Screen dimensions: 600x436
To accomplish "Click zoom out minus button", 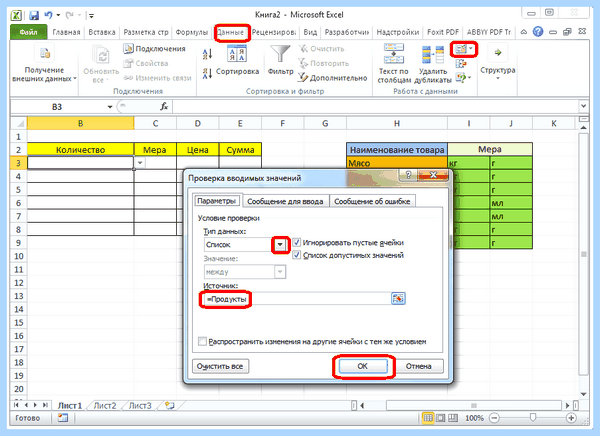I will (494, 418).
